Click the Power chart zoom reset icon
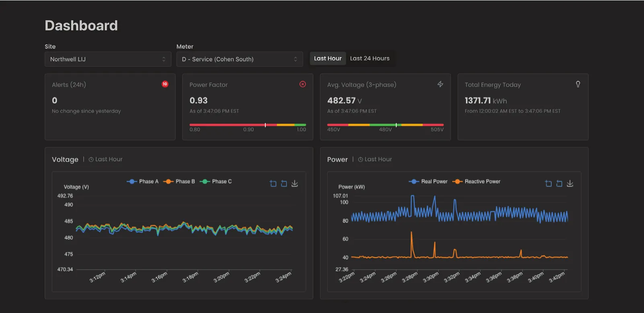Image resolution: width=644 pixels, height=313 pixels. point(559,183)
